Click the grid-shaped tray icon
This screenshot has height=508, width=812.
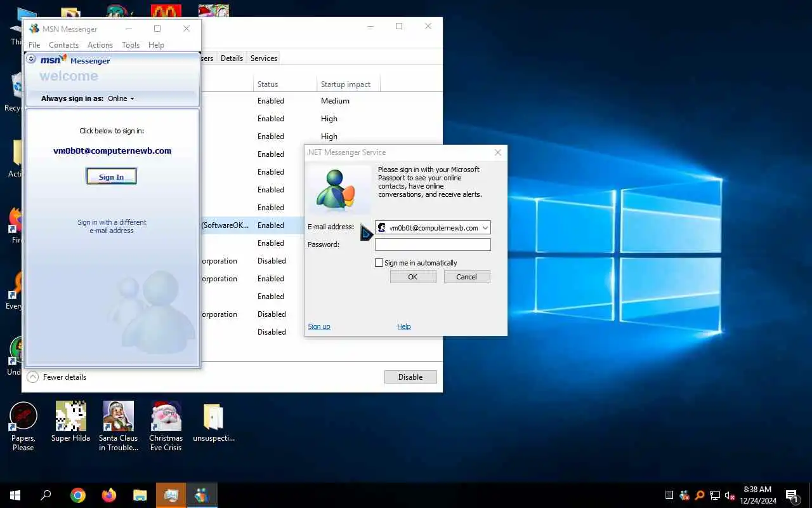669,495
